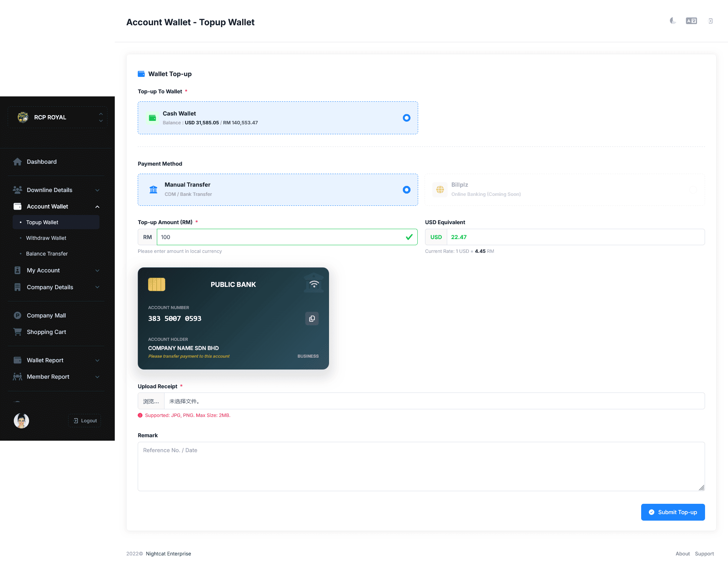The image size is (728, 565).
Task: Click the Current Rate 4.45 RM text
Action: [459, 251]
